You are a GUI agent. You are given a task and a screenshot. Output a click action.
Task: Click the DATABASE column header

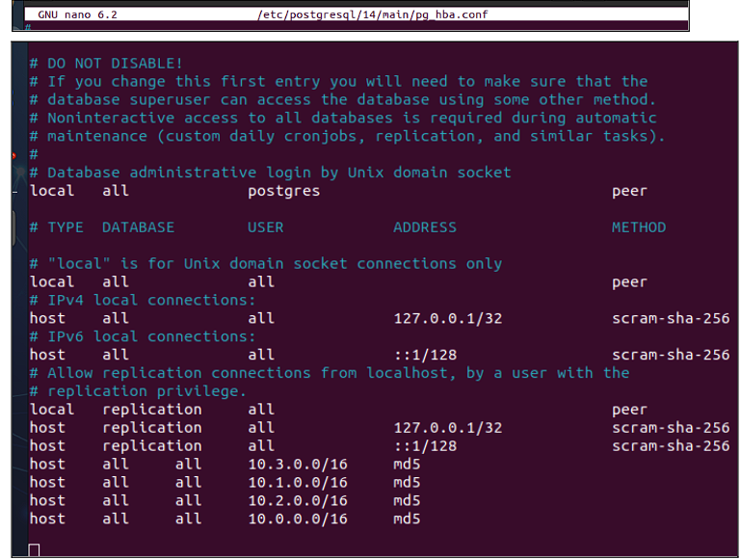tap(138, 227)
